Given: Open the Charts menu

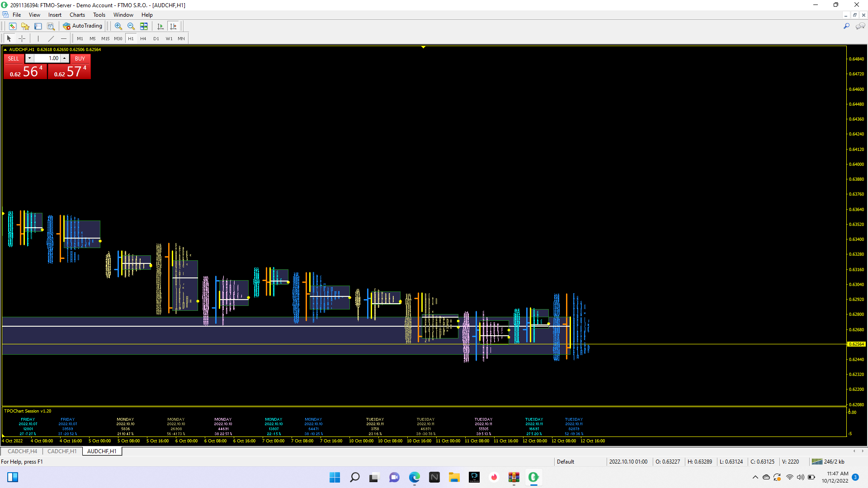Looking at the screenshot, I should click(77, 15).
